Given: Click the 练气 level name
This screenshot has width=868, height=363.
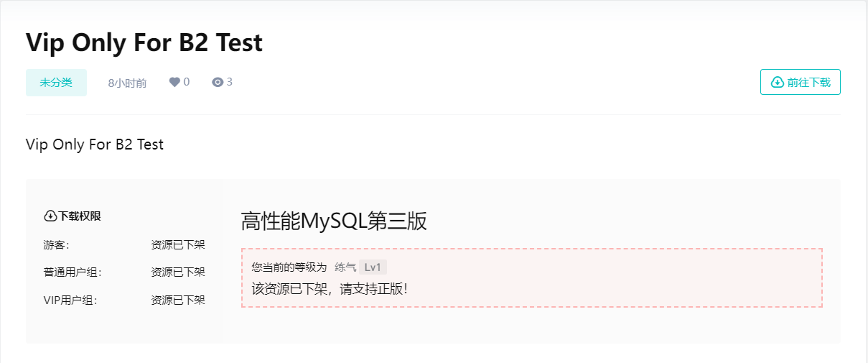Looking at the screenshot, I should 345,267.
